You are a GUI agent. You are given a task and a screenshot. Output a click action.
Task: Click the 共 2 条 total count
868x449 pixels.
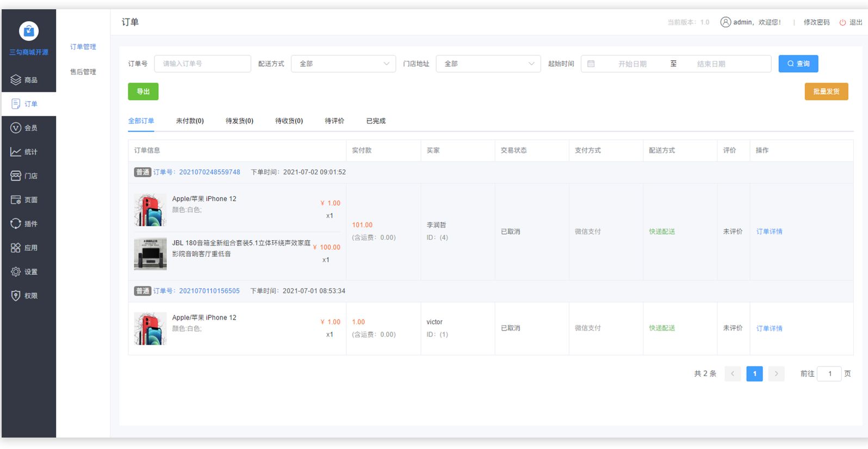(x=705, y=373)
